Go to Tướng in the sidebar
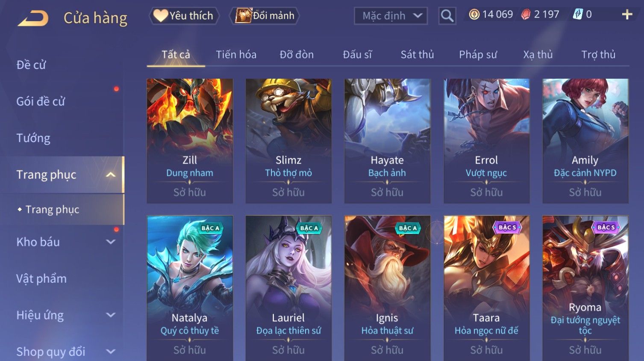 (33, 138)
